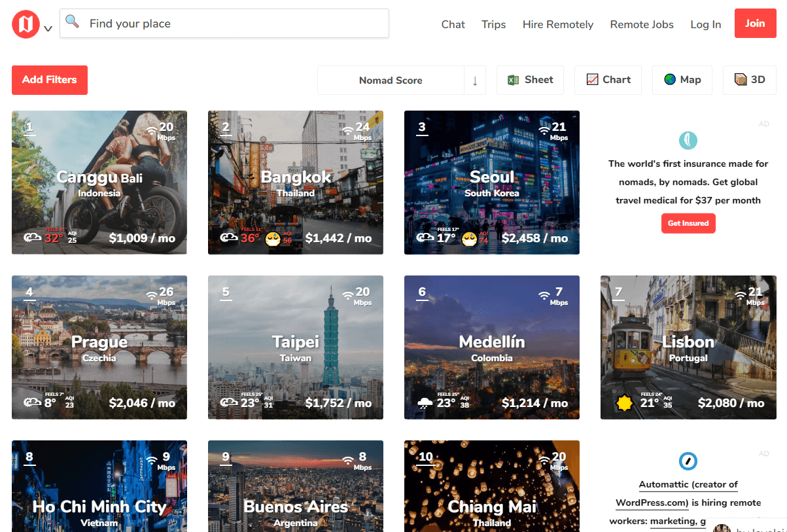
Task: Click the AQI badge on the Bangkok card
Action: tap(287, 238)
